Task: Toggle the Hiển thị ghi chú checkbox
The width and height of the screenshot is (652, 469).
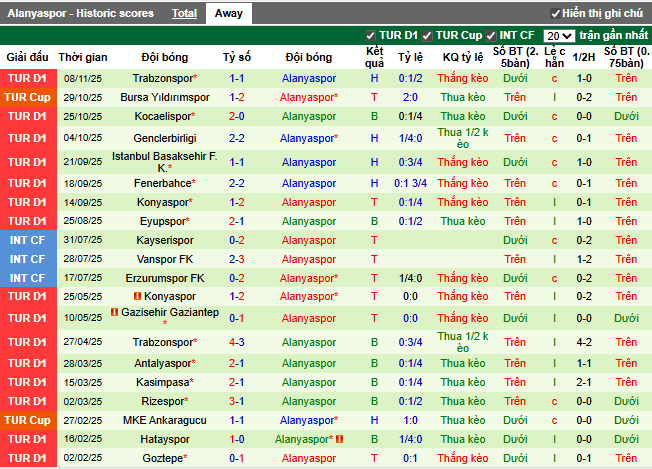Action: (x=555, y=14)
